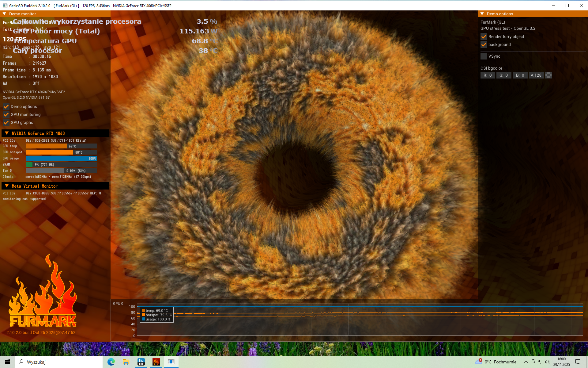The height and width of the screenshot is (368, 588).
Task: Open Microsoft Edge from the taskbar
Action: pyautogui.click(x=111, y=362)
